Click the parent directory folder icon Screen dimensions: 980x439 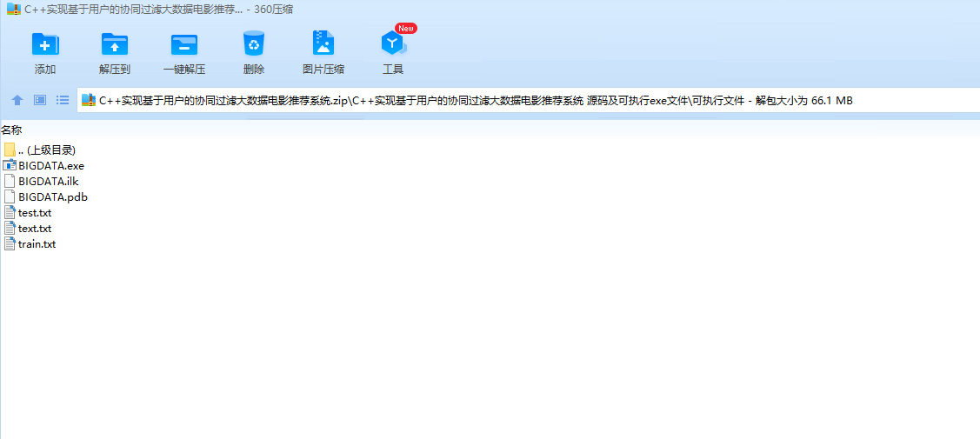10,150
